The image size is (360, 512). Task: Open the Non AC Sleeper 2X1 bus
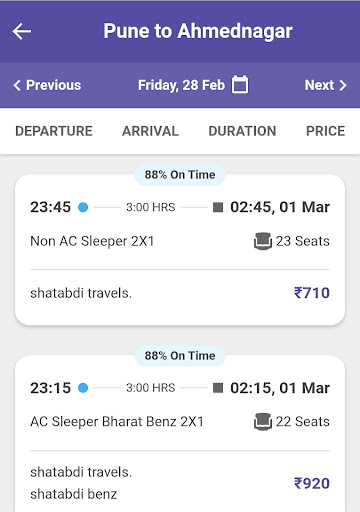coord(180,250)
